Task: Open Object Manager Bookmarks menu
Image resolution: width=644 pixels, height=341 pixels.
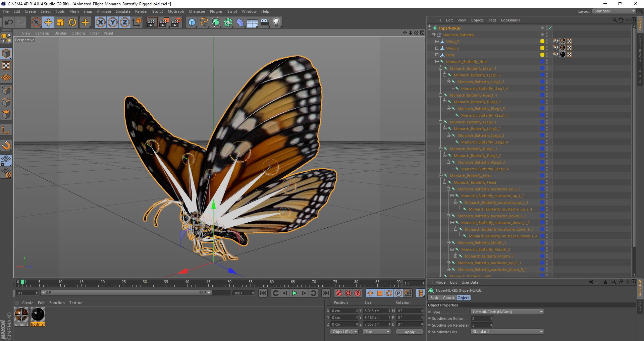Action: tap(510, 20)
